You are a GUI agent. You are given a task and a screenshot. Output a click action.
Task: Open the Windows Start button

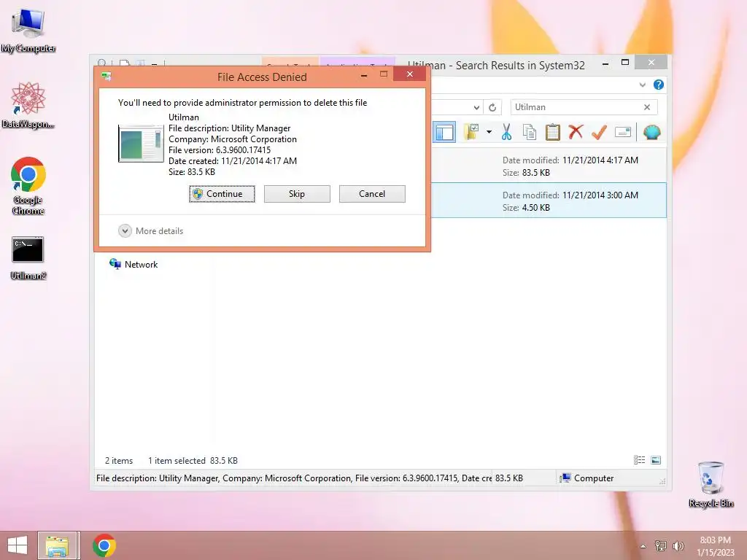18,545
